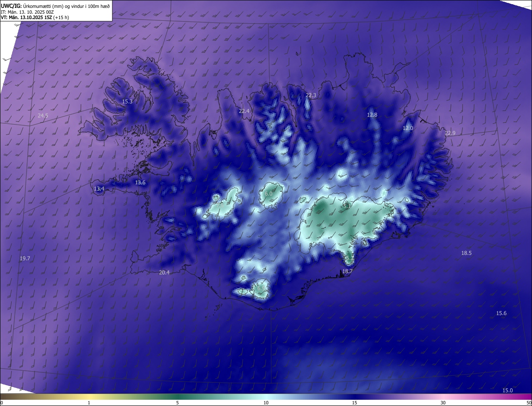532x406 pixels.
Task: Click the 22.3 value label
Action: click(311, 95)
